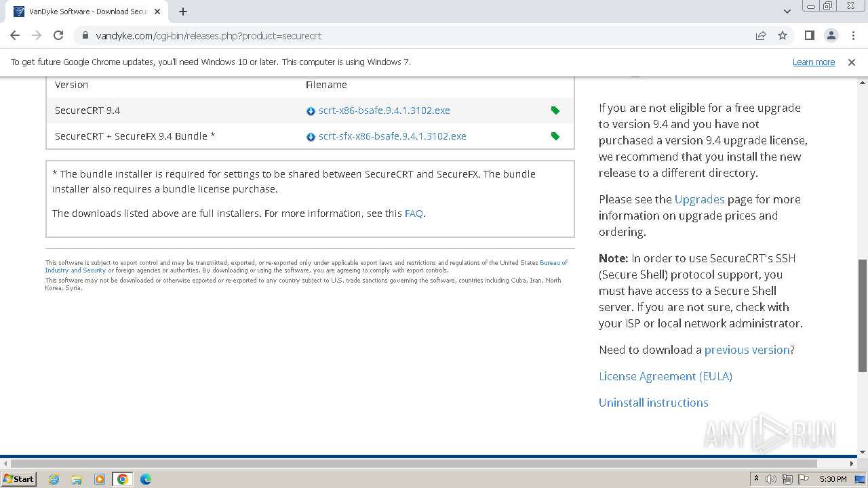This screenshot has height=488, width=868.
Task: Open the Chrome three-dot menu
Action: tap(852, 35)
